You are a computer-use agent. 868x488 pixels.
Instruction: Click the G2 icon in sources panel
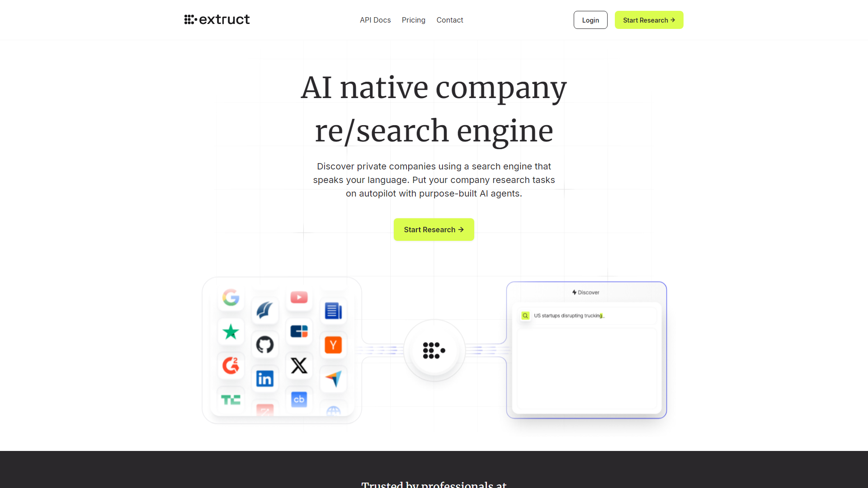(231, 365)
